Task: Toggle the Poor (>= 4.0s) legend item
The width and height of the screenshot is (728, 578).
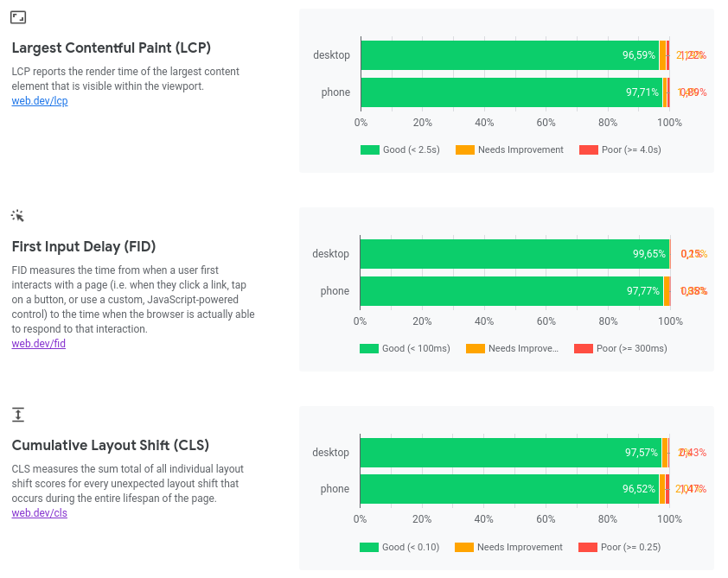Action: point(620,149)
